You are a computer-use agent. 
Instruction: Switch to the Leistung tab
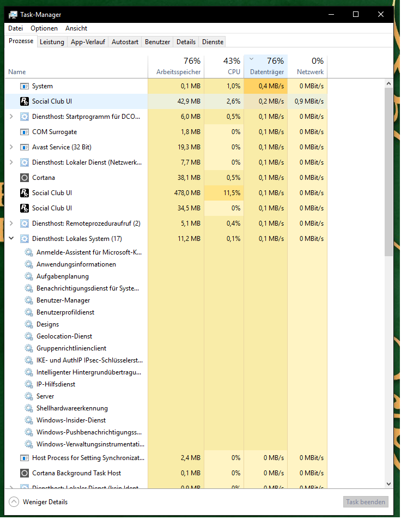[x=52, y=42]
